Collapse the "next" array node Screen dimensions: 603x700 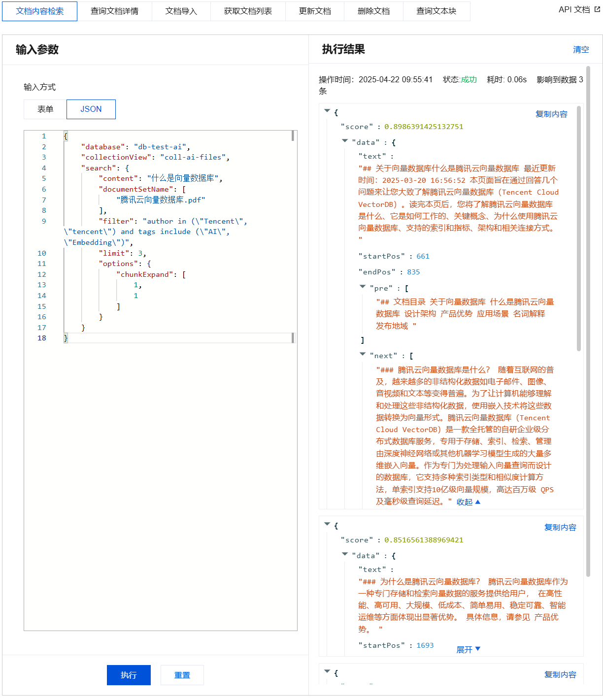pyautogui.click(x=363, y=354)
